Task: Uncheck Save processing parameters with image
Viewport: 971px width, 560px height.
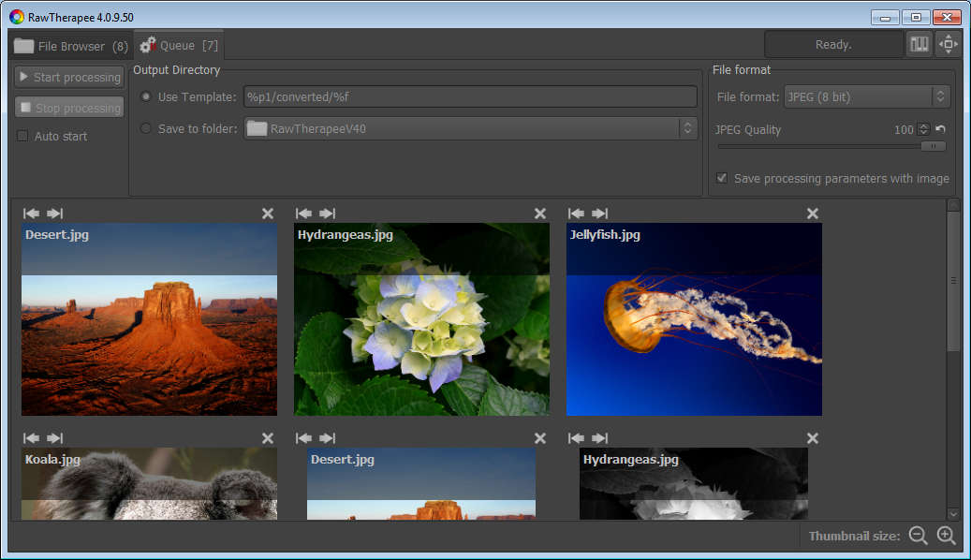Action: pos(722,178)
